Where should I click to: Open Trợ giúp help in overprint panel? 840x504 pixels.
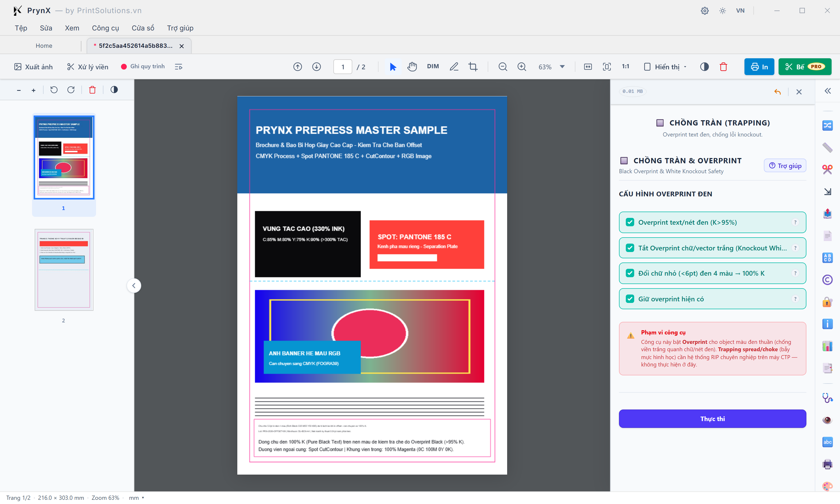tap(785, 165)
